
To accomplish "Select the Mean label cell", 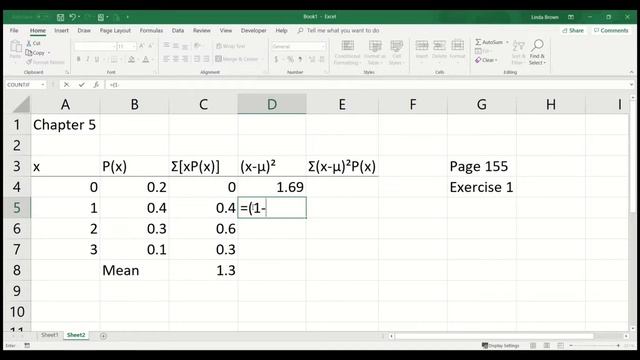I will coord(134,270).
